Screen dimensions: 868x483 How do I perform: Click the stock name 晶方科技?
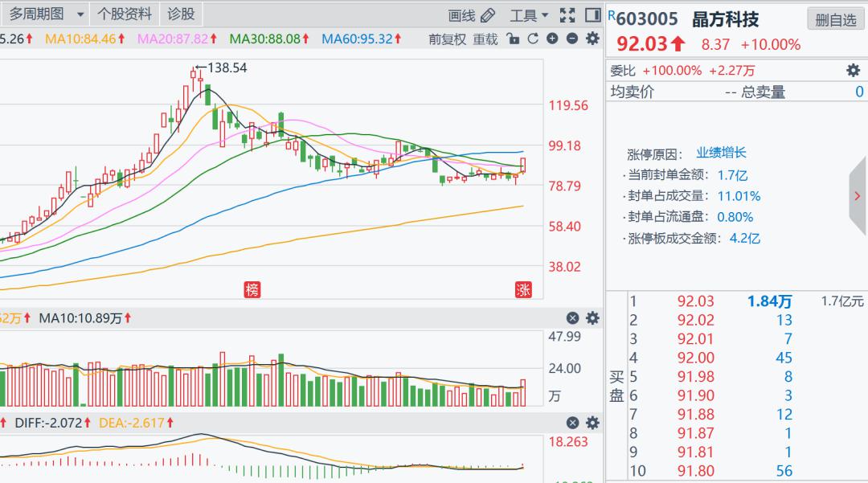725,19
